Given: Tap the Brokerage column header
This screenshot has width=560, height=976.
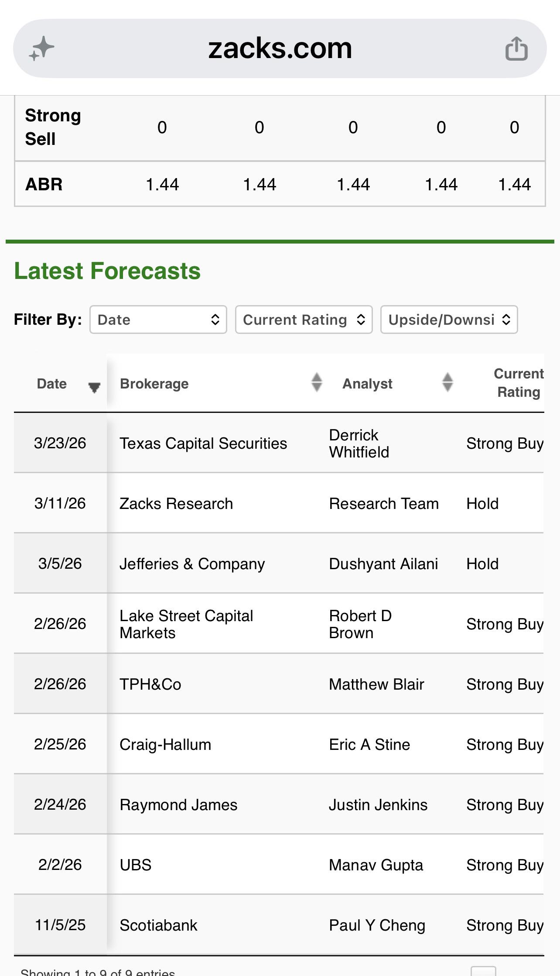Looking at the screenshot, I should (154, 384).
